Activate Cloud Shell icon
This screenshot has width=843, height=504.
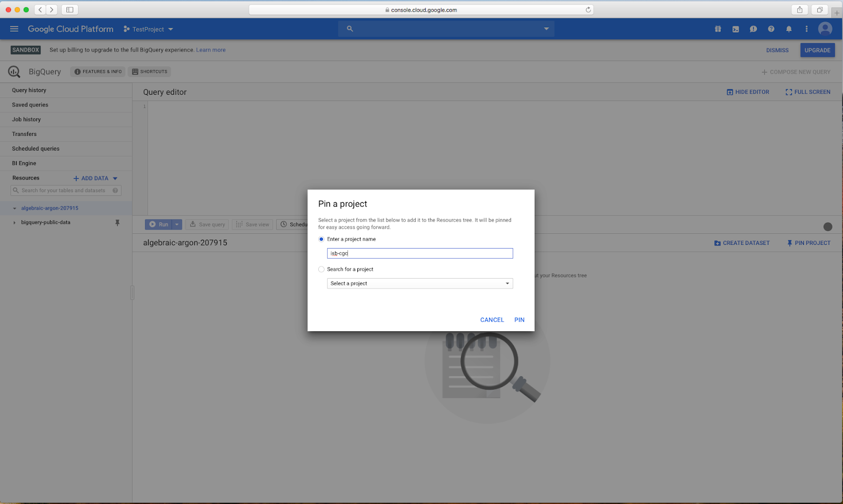[736, 29]
